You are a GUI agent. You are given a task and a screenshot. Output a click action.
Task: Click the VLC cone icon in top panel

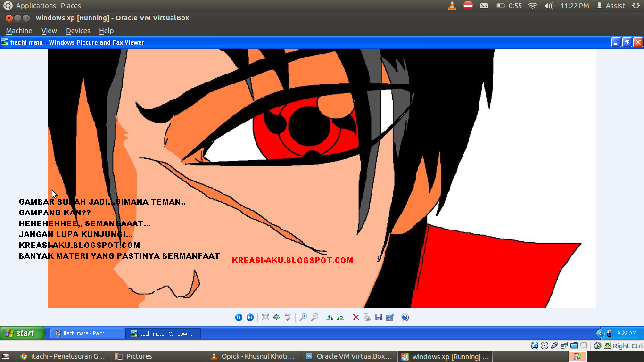pyautogui.click(x=452, y=6)
